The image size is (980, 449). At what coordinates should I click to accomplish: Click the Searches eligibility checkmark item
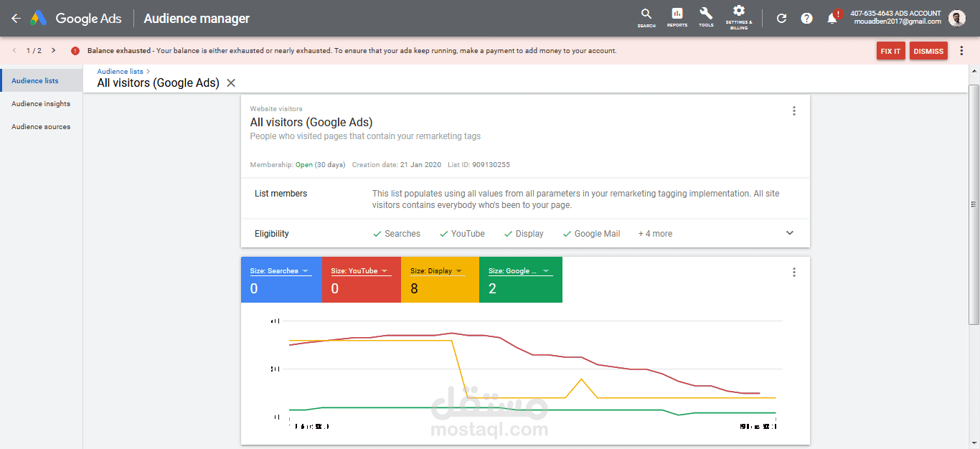[397, 234]
